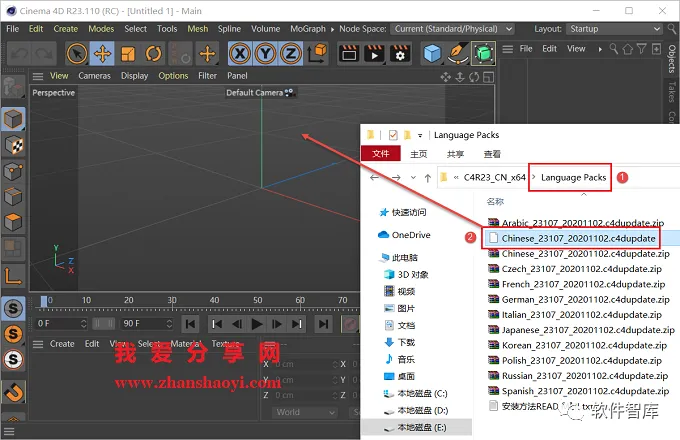Open the Objects side tab
Screen dimensions: 680x440
pos(672,59)
